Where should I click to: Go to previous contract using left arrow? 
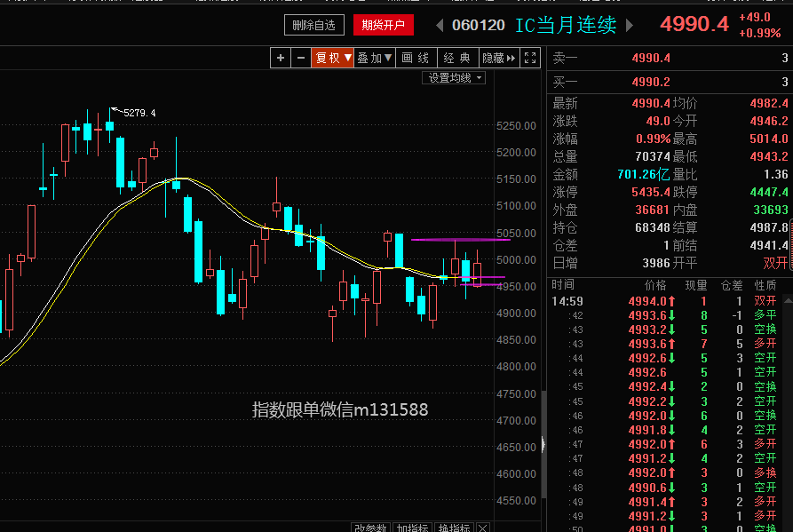click(440, 25)
